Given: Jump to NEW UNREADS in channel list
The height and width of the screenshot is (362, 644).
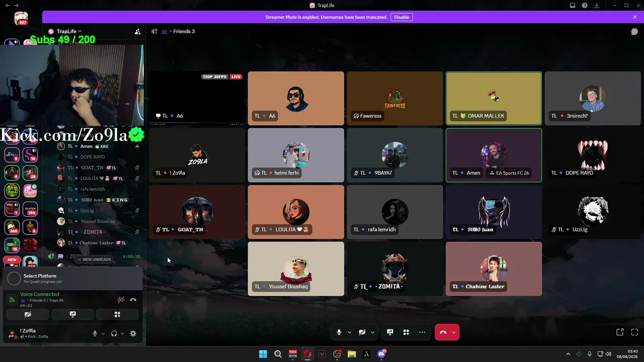Looking at the screenshot, I should (94, 259).
